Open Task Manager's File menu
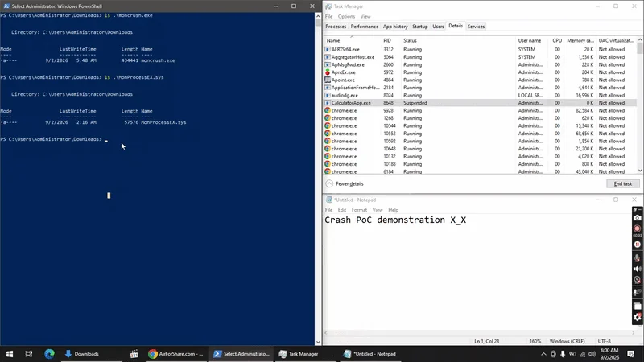The height and width of the screenshot is (362, 644). coord(329,16)
